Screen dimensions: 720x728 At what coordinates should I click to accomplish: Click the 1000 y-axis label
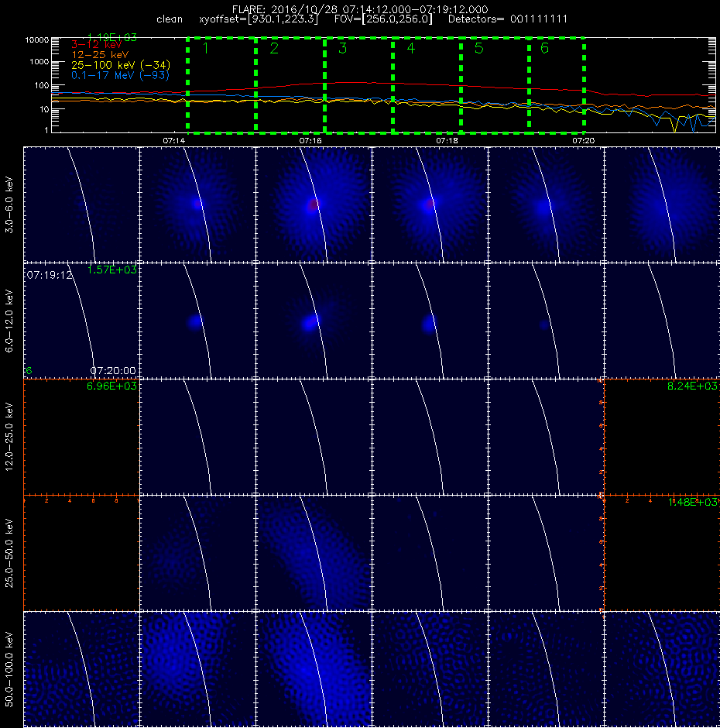[39, 62]
